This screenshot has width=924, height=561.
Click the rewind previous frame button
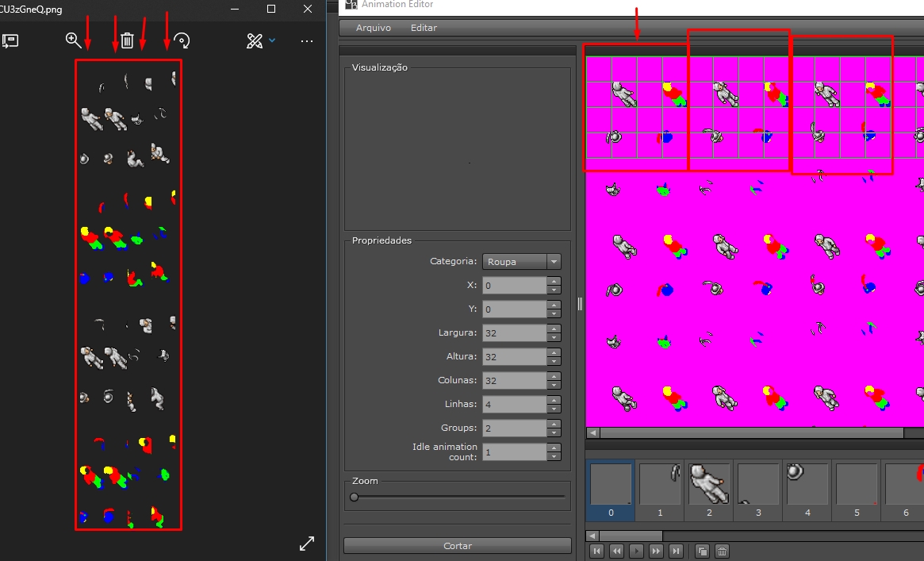click(616, 551)
